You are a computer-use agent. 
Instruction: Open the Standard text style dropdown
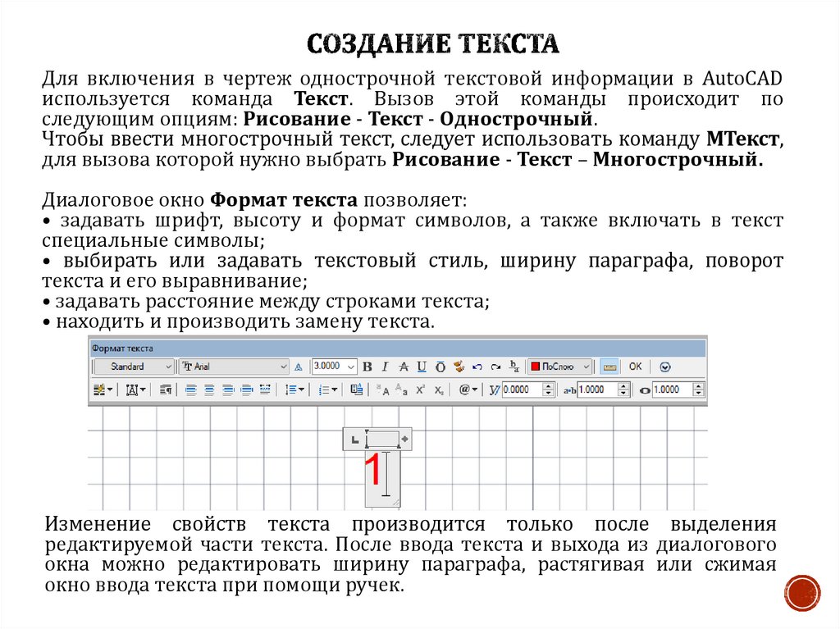pos(133,367)
